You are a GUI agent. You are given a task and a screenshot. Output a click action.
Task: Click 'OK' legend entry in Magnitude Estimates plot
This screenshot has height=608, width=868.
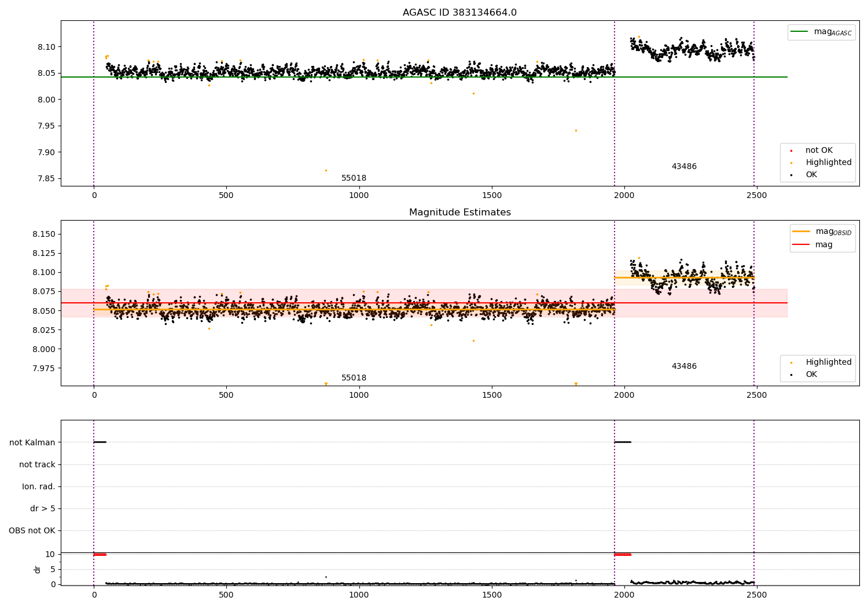click(804, 375)
